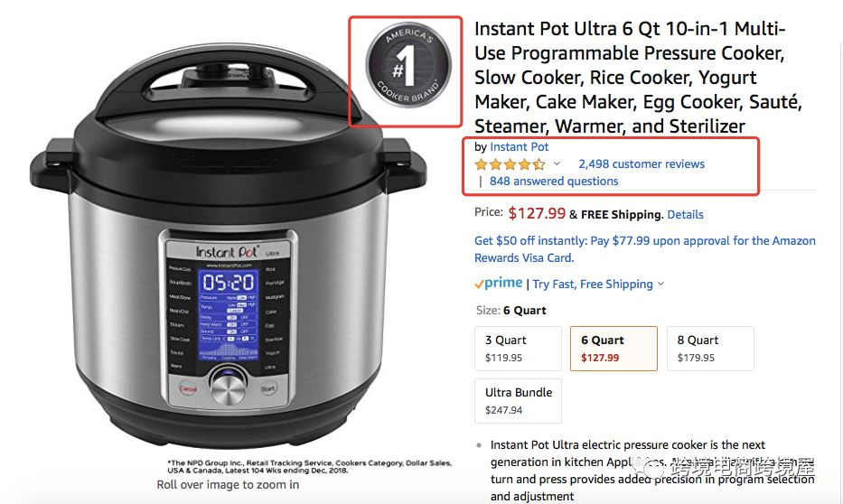The image size is (843, 504).
Task: Open the Instant Pot brand link
Action: pyautogui.click(x=519, y=146)
